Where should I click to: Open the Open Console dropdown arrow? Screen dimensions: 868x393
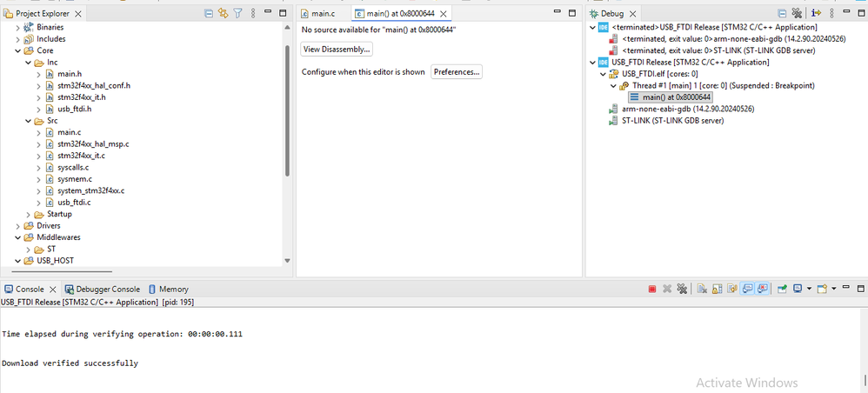point(834,289)
